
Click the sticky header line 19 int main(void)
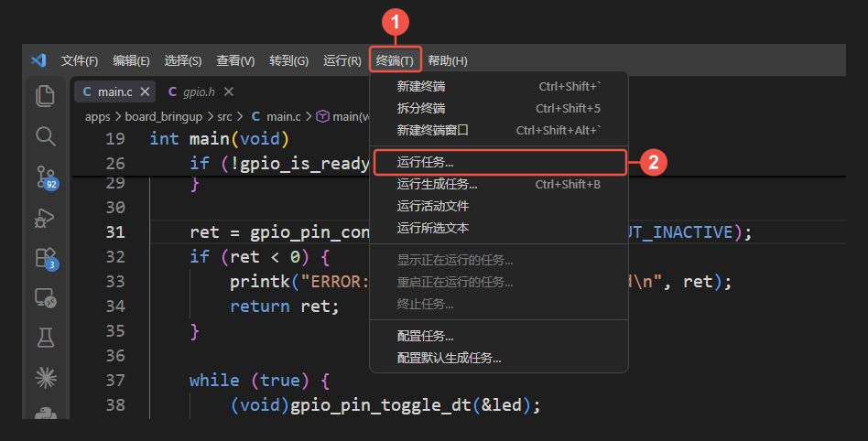(x=219, y=138)
